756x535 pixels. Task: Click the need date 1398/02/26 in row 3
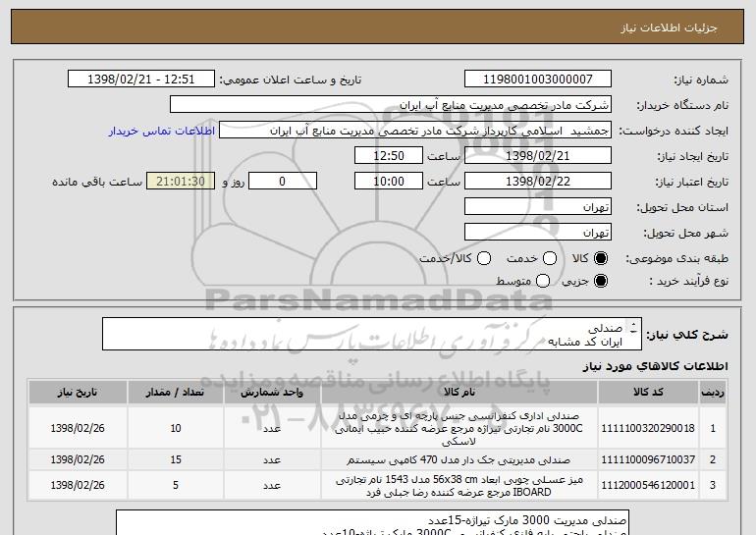tap(78, 485)
